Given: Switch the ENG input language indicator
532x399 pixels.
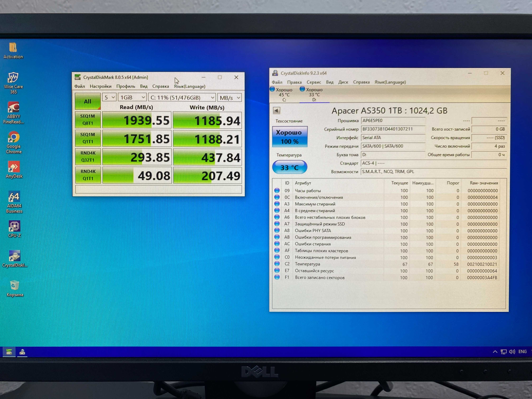Looking at the screenshot, I should [523, 352].
